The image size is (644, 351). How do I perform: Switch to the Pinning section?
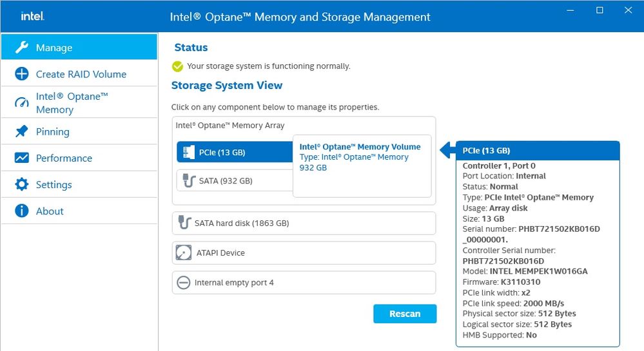[79, 131]
